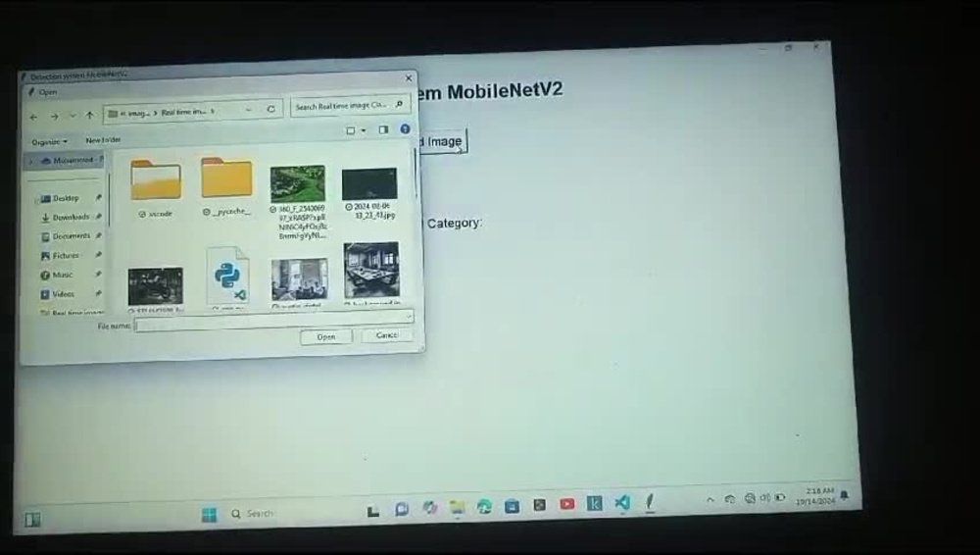Screen dimensions: 980x555
Task: Open the teal K app on taskbar
Action: [x=595, y=503]
